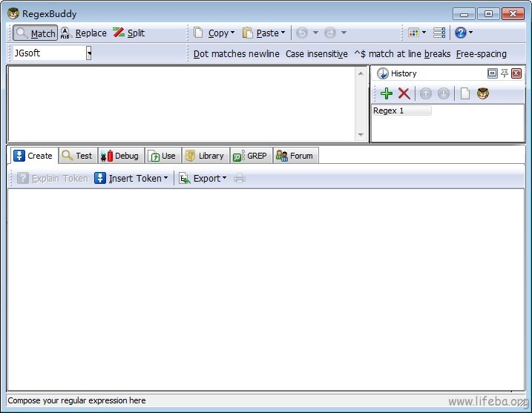532x413 pixels.
Task: Switch to Split mode
Action: click(129, 33)
